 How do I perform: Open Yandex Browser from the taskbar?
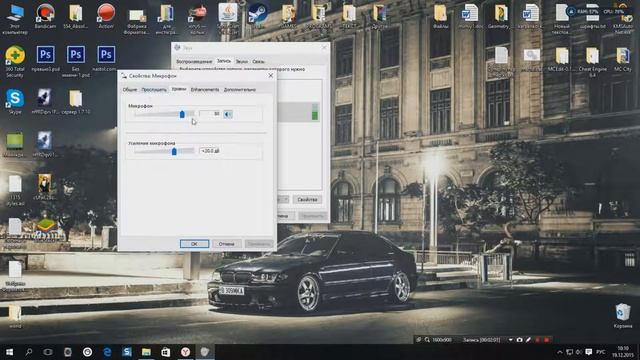pyautogui.click(x=185, y=352)
